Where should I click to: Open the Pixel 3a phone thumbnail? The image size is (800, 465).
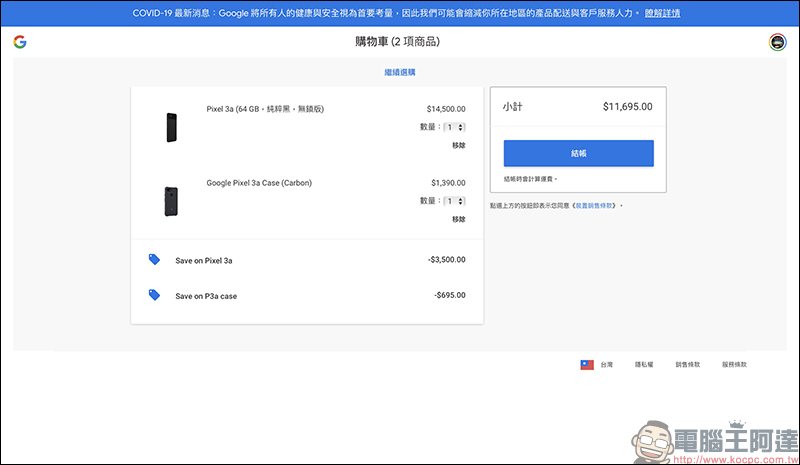(x=171, y=127)
